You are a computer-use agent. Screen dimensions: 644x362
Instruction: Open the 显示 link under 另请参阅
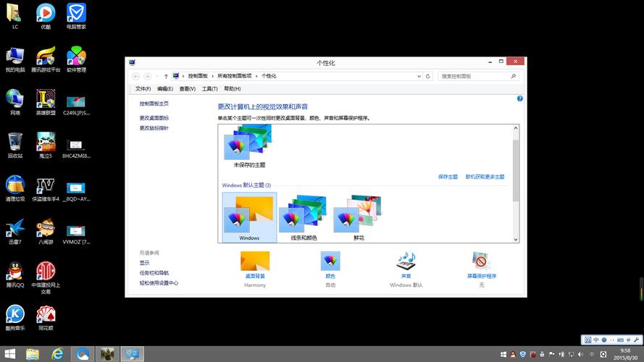[144, 263]
